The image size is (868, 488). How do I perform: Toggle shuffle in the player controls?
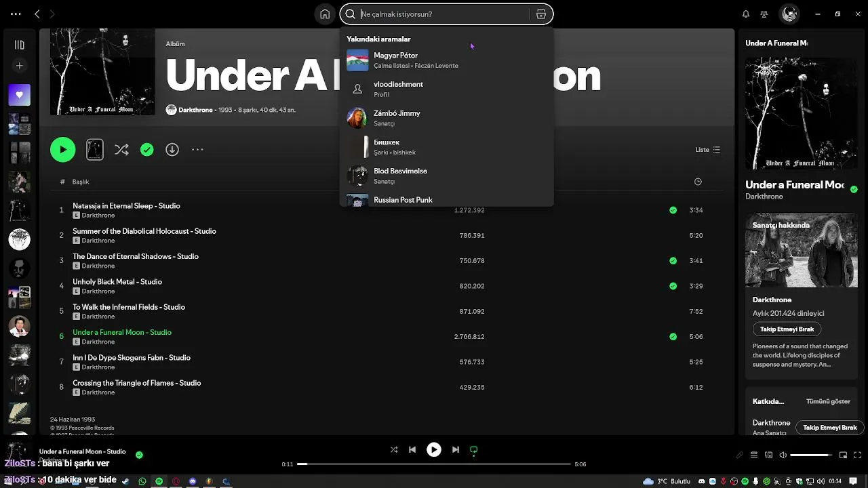tap(394, 449)
